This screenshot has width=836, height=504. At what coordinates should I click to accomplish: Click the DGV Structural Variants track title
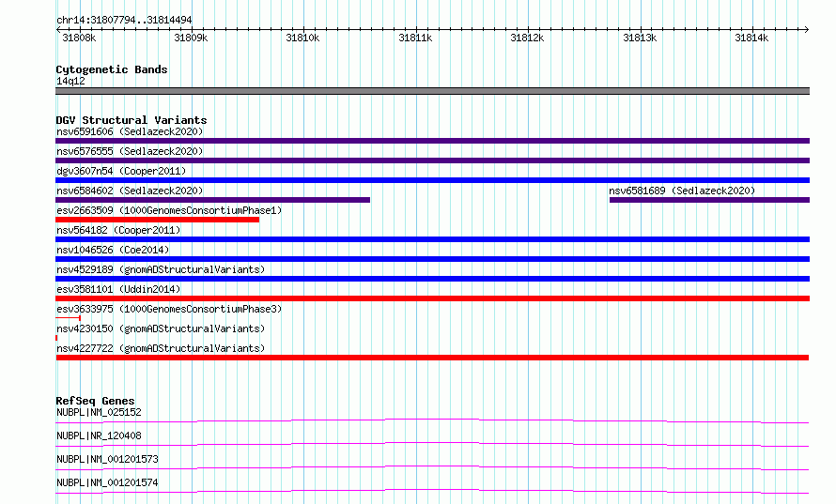pos(132,120)
